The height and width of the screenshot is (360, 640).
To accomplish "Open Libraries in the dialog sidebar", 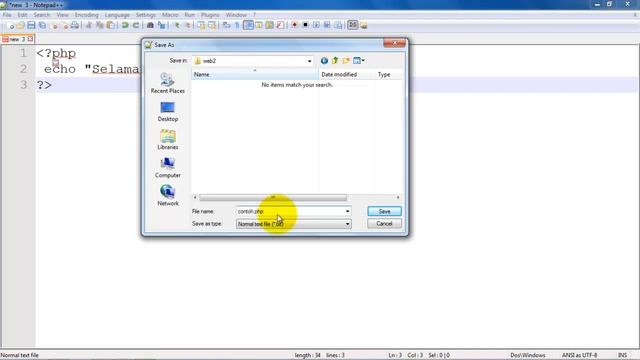I will click(x=168, y=140).
